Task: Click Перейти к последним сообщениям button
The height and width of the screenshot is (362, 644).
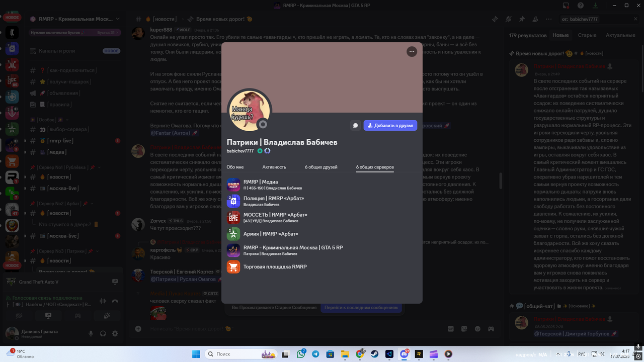Action: click(361, 307)
